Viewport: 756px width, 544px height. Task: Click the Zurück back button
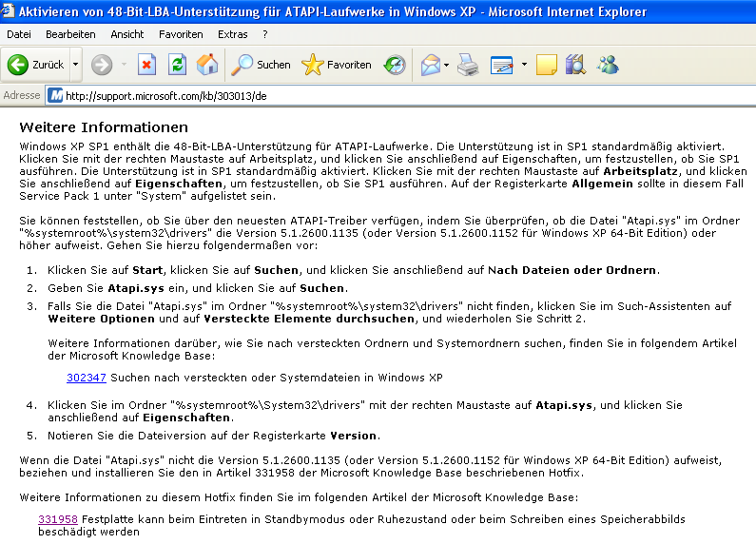[x=37, y=65]
